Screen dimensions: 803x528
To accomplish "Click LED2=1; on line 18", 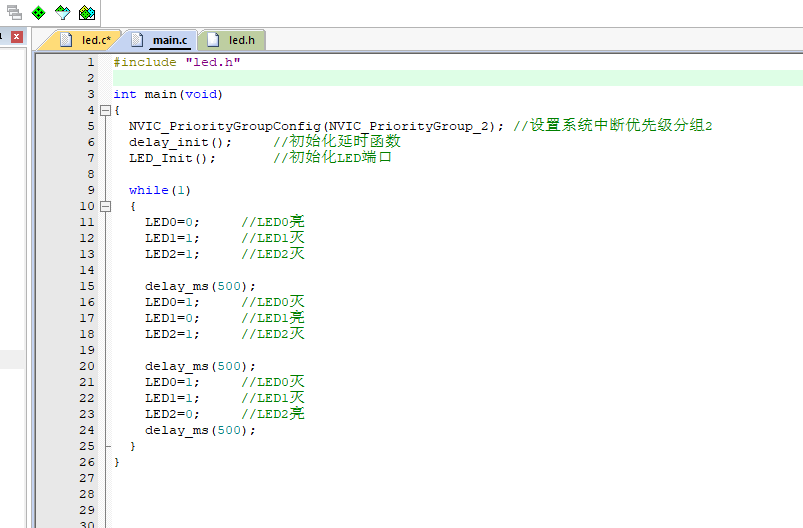I will click(x=172, y=334).
